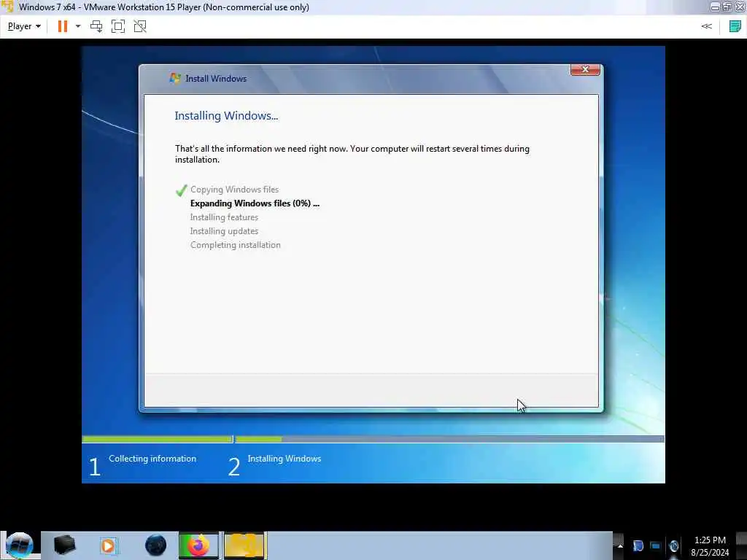Expand the power options arrow beside Pause
747x560 pixels.
[x=78, y=26]
